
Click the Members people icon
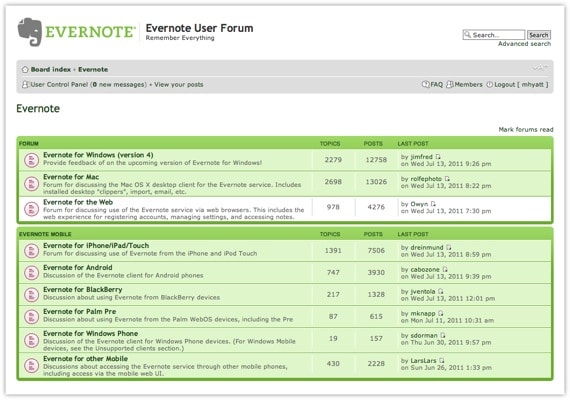(x=450, y=84)
